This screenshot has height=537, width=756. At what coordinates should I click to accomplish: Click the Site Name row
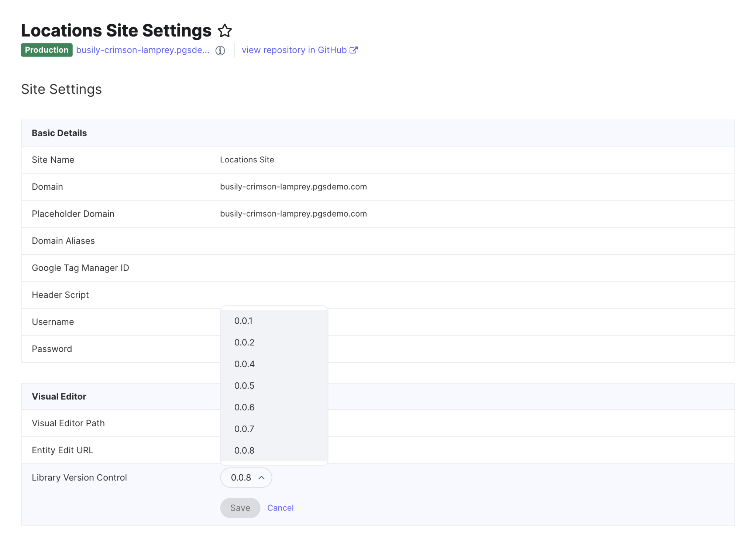378,160
